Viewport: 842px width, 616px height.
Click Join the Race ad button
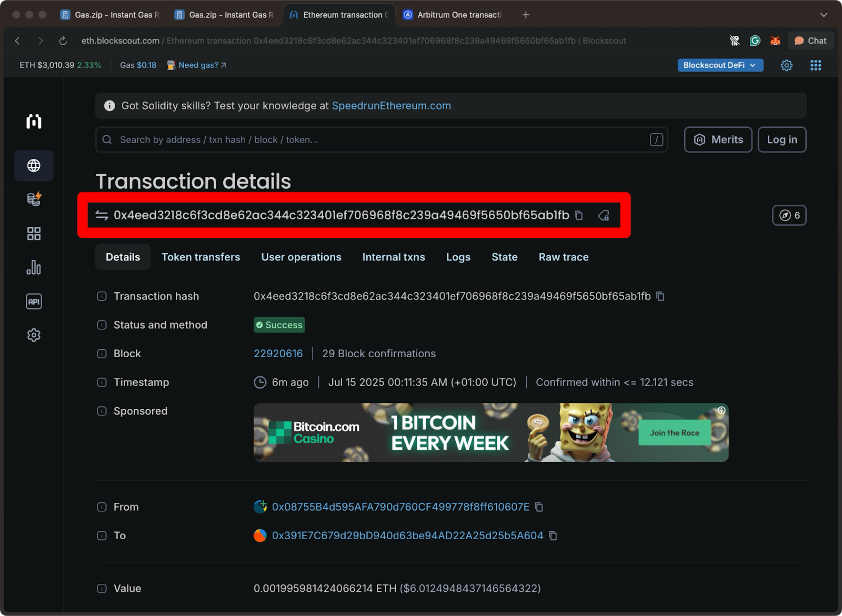click(x=675, y=433)
